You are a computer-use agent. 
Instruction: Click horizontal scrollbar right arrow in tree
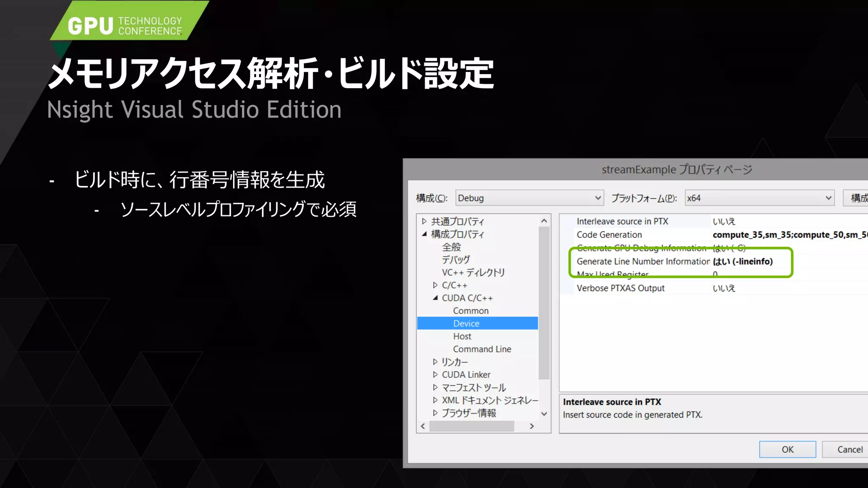tap(531, 426)
